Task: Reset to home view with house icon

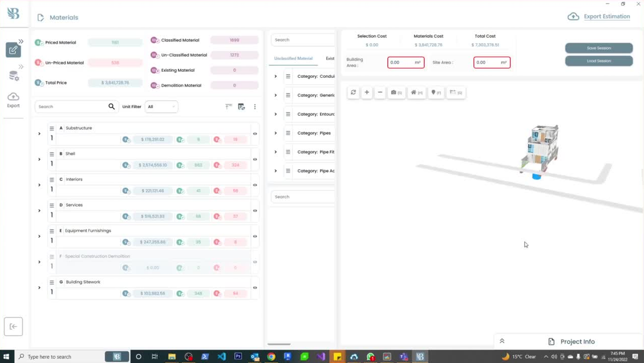Action: [417, 92]
